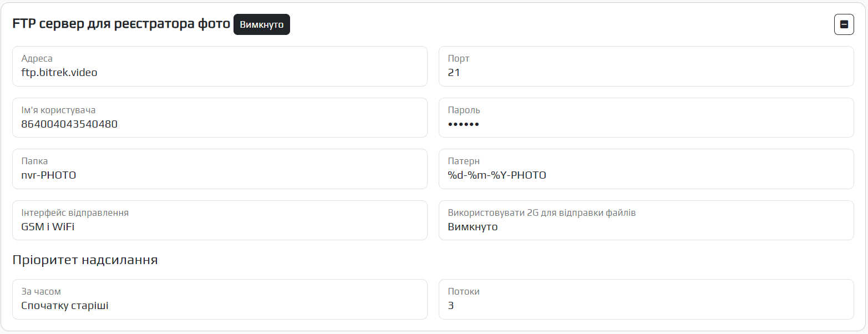868x334 pixels.
Task: Focus the Порт field showing 21
Action: pyautogui.click(x=646, y=67)
